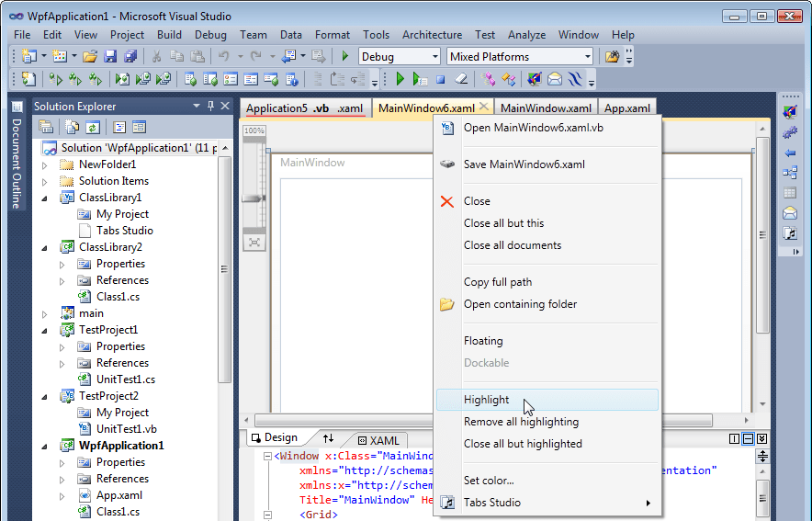
Task: Expand the Solution Items node
Action: coord(44,182)
